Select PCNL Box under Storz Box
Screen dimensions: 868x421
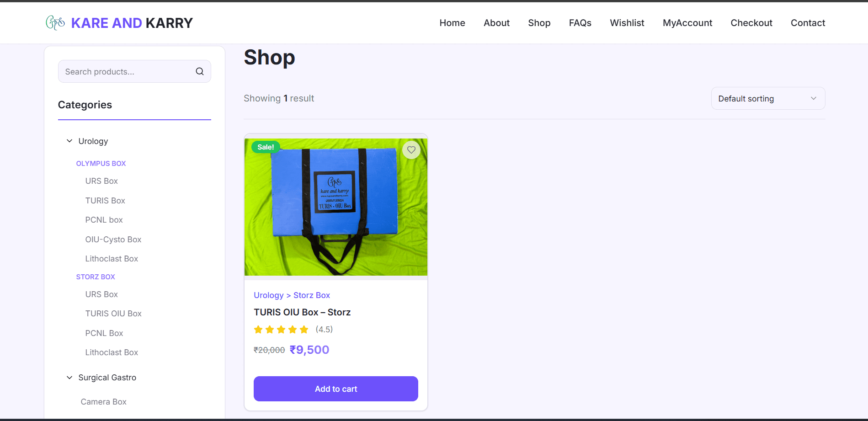click(104, 333)
